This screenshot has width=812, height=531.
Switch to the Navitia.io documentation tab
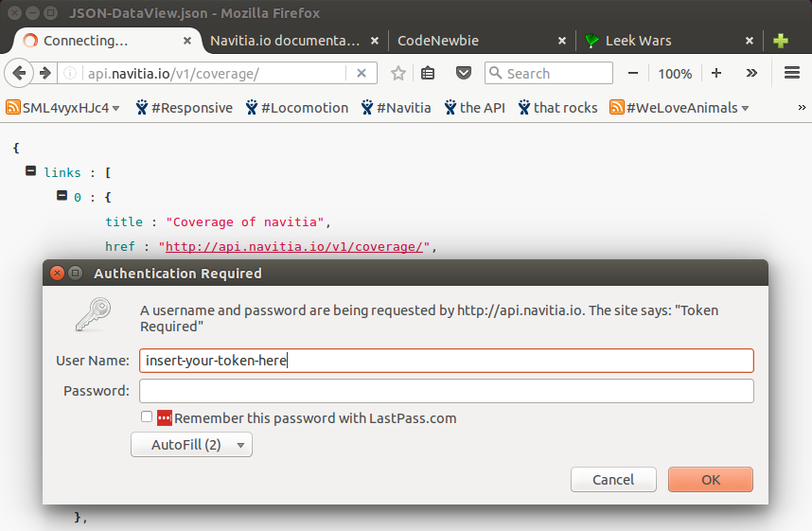click(285, 41)
